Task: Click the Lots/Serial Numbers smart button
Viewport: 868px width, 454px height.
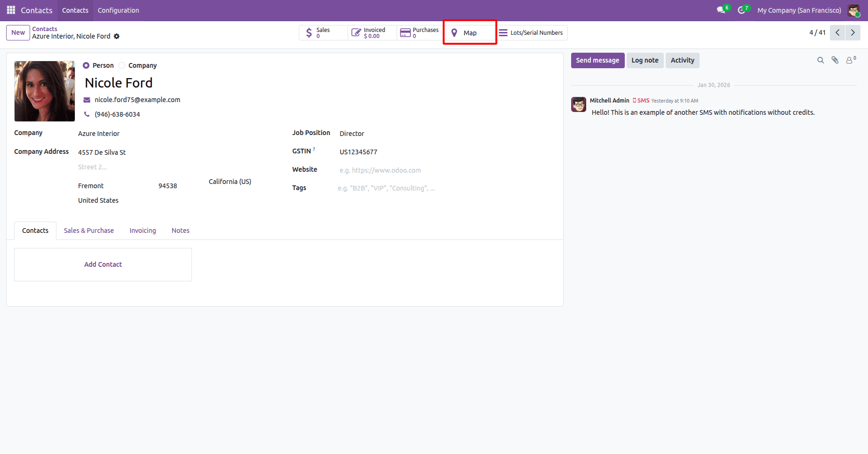Action: click(532, 32)
